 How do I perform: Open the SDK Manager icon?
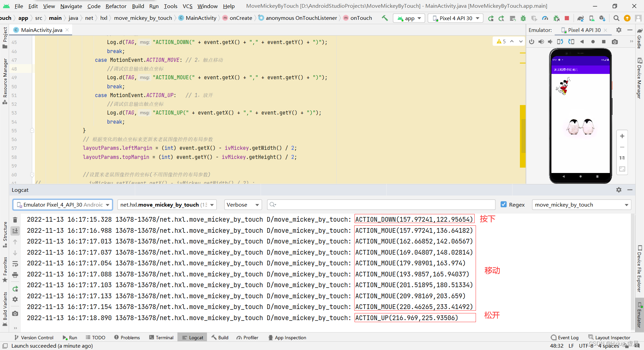(602, 18)
